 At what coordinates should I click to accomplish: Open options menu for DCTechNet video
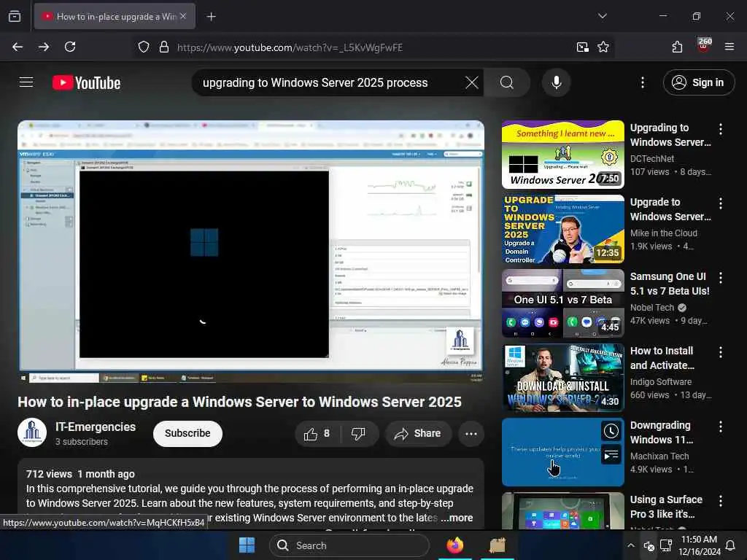point(720,128)
